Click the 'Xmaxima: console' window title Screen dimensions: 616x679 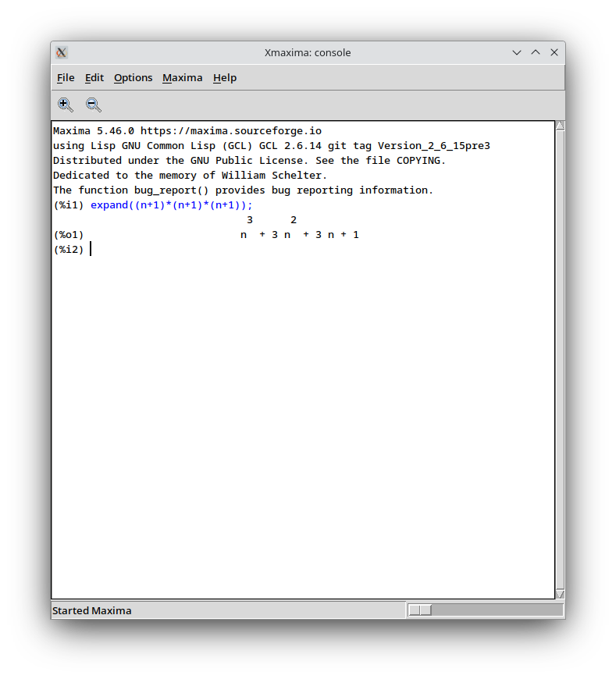(308, 53)
